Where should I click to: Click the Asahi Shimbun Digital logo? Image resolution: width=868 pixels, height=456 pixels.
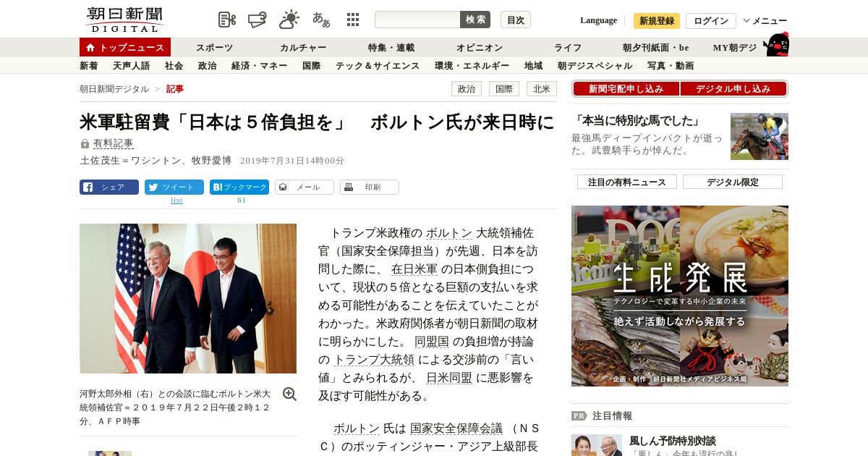click(124, 20)
